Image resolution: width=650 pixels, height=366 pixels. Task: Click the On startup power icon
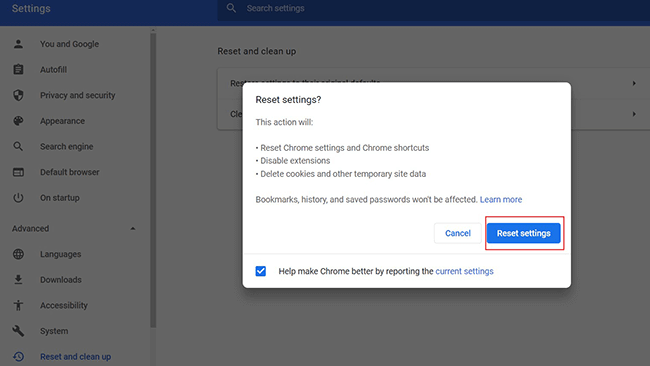coord(18,198)
